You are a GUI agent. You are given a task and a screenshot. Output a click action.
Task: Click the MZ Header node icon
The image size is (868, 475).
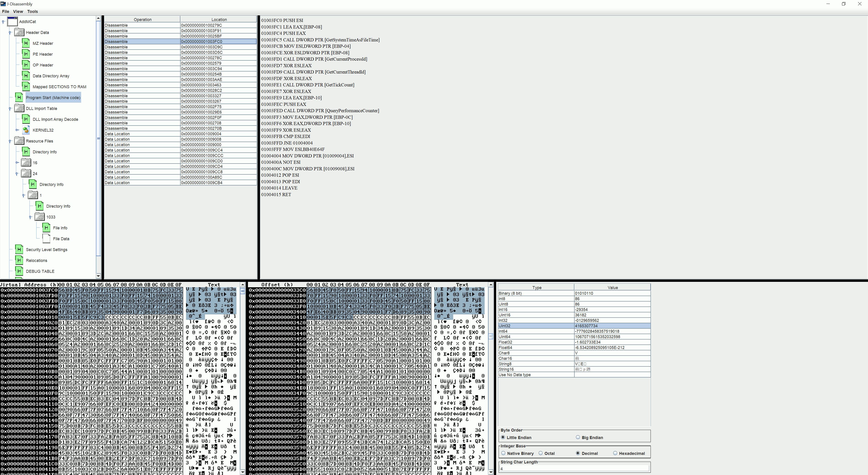coord(26,43)
